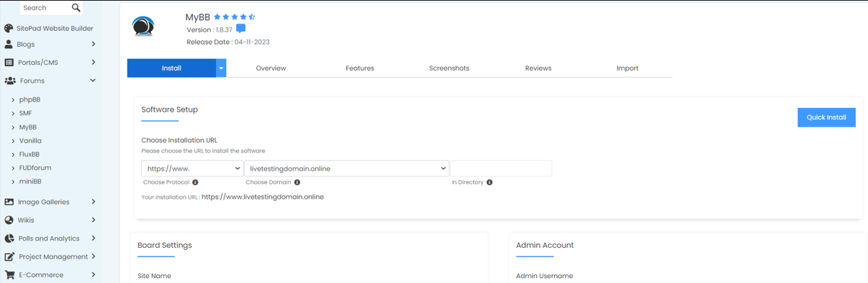868x283 pixels.
Task: Click the Board Settings heading
Action: point(165,245)
